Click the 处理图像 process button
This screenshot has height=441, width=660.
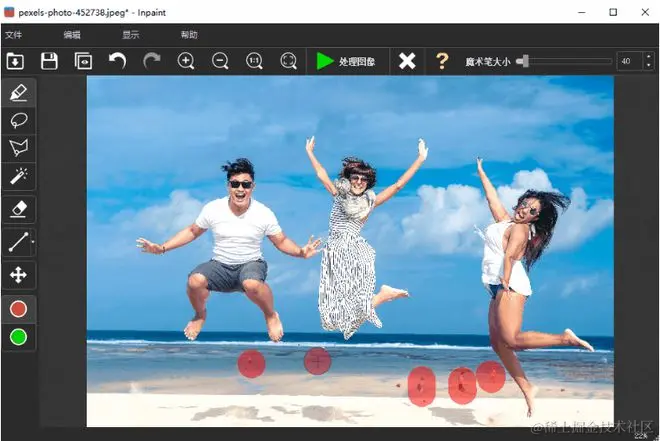pyautogui.click(x=345, y=61)
